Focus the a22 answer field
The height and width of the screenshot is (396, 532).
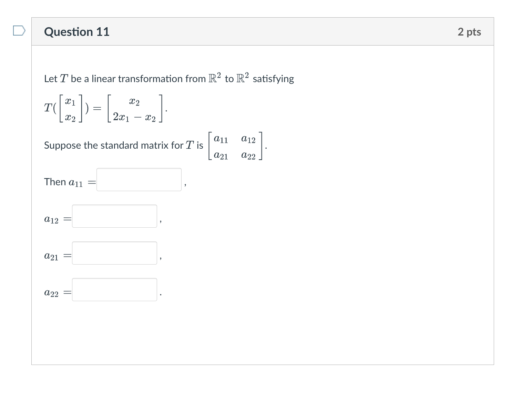114,289
